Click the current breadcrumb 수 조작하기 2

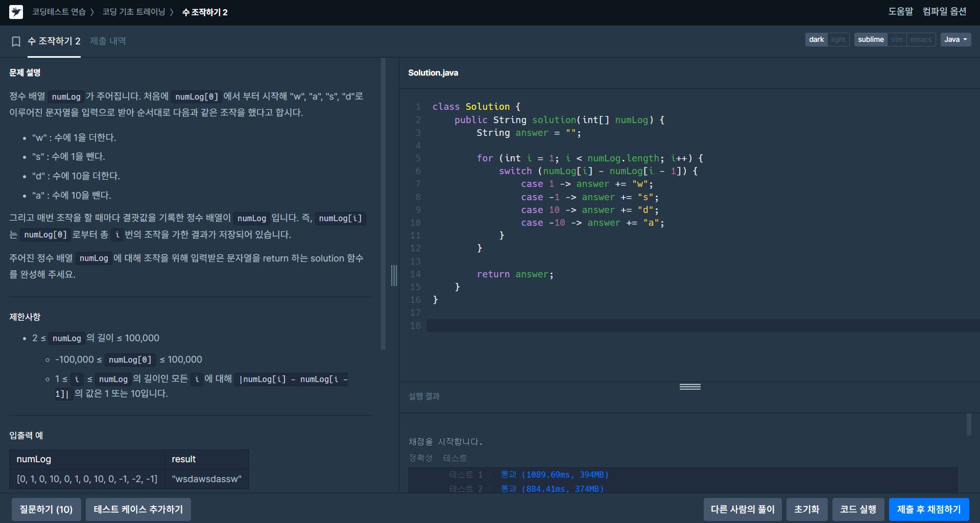pos(205,12)
